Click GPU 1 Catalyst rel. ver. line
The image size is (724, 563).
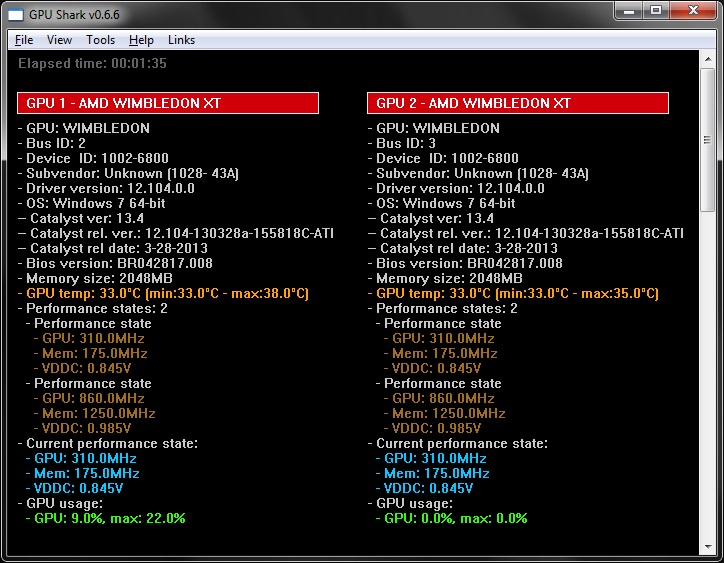point(176,233)
